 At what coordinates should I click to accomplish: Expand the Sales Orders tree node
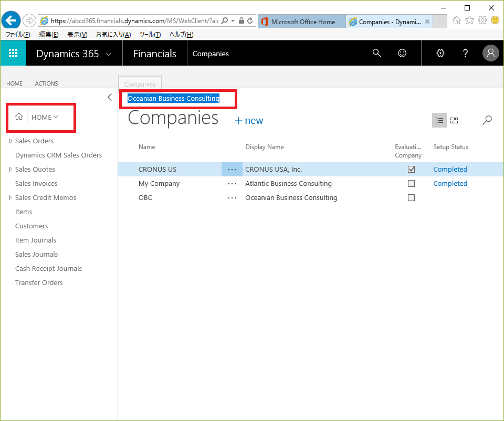pyautogui.click(x=10, y=141)
